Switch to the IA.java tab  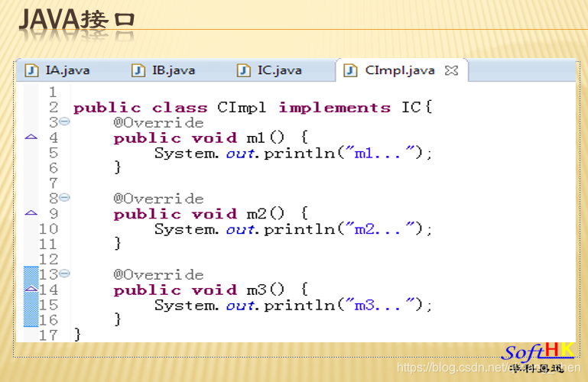(x=57, y=70)
